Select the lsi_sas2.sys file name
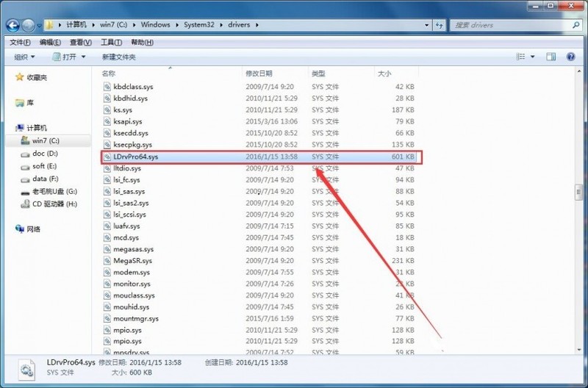Screen dimensions: 588x388 click(x=131, y=203)
